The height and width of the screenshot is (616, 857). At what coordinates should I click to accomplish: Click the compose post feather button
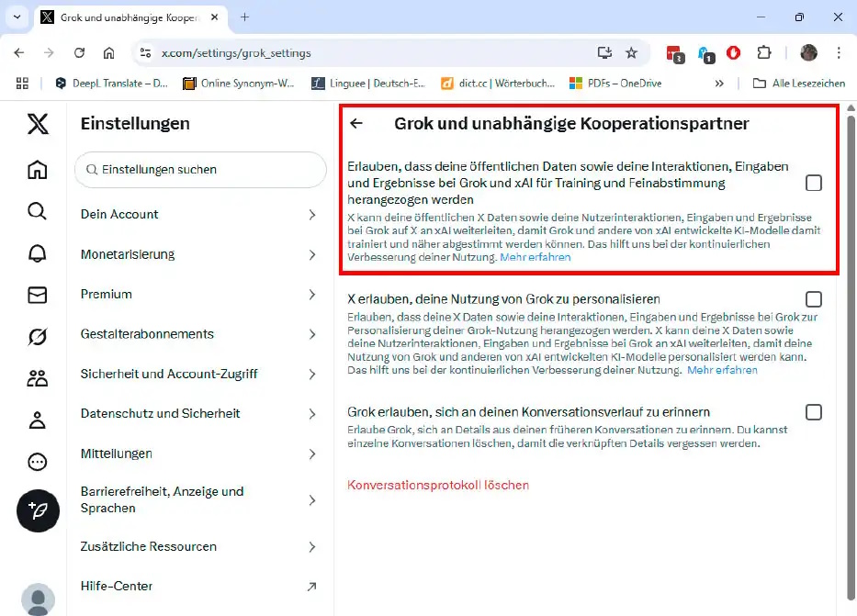tap(38, 510)
